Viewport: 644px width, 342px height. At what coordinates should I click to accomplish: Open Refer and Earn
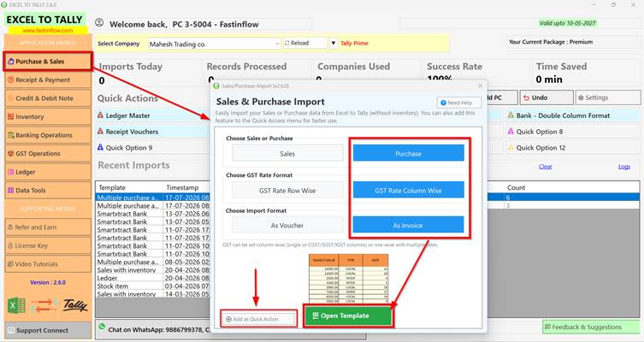tap(48, 227)
